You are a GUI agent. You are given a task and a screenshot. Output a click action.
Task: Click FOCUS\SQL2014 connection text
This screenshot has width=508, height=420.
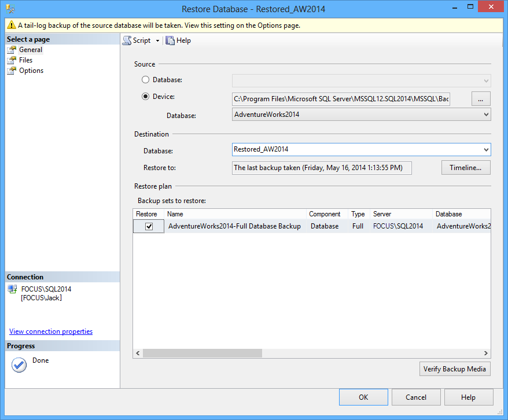click(46, 289)
